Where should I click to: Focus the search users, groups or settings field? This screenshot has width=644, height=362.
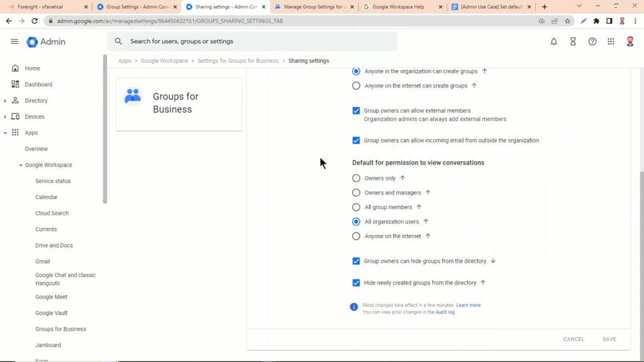(252, 41)
